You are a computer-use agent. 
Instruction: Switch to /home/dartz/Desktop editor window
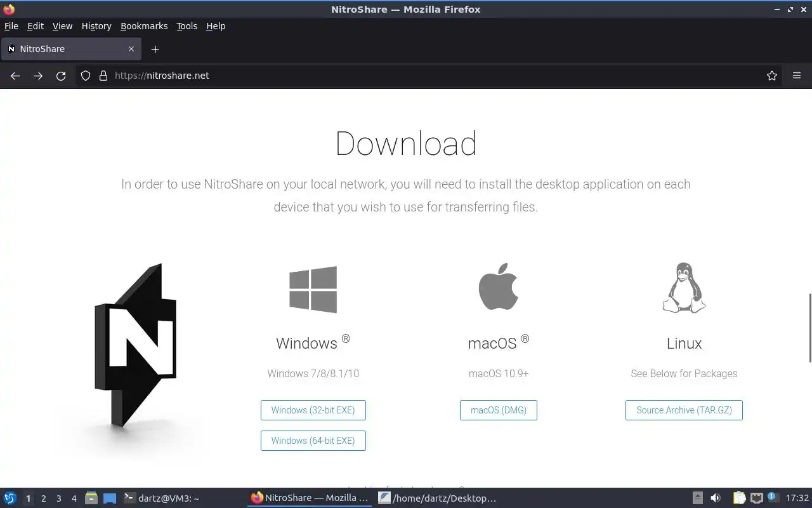click(x=438, y=498)
